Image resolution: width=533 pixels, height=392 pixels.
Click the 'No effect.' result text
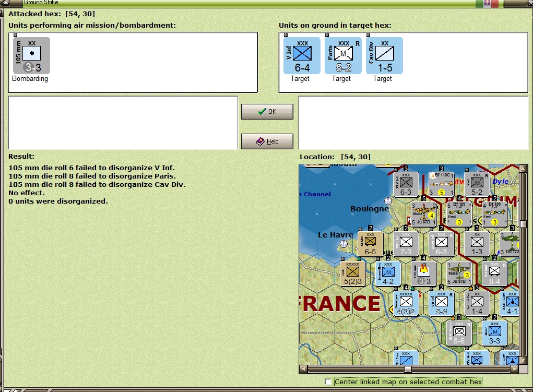(27, 193)
